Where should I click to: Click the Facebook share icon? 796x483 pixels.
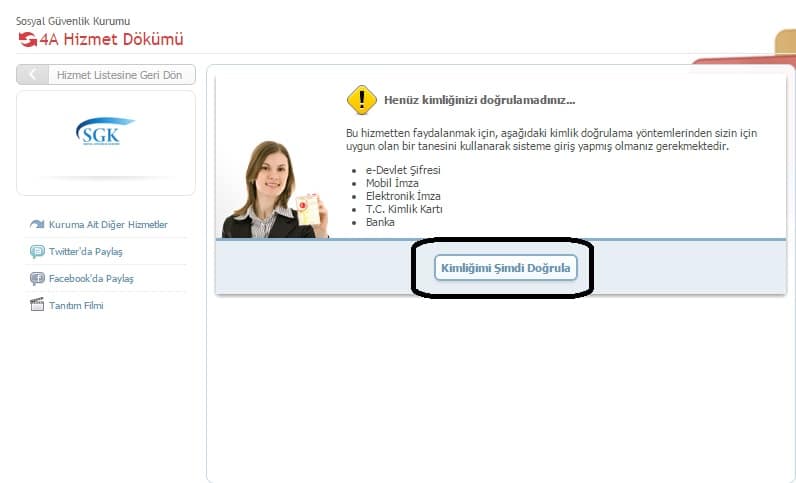[x=37, y=279]
